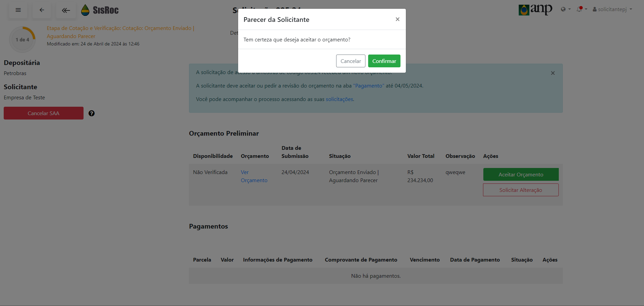Click the Informações de Pagamento column header

pos(278,260)
